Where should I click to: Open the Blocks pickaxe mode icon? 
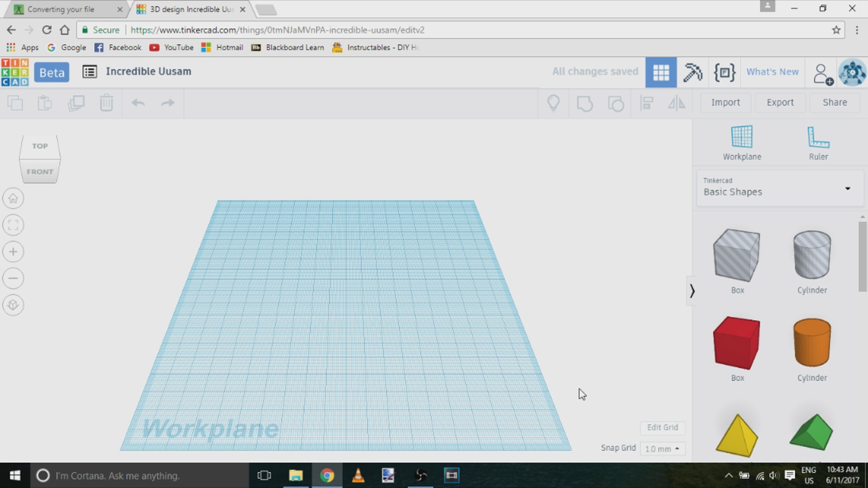point(693,72)
